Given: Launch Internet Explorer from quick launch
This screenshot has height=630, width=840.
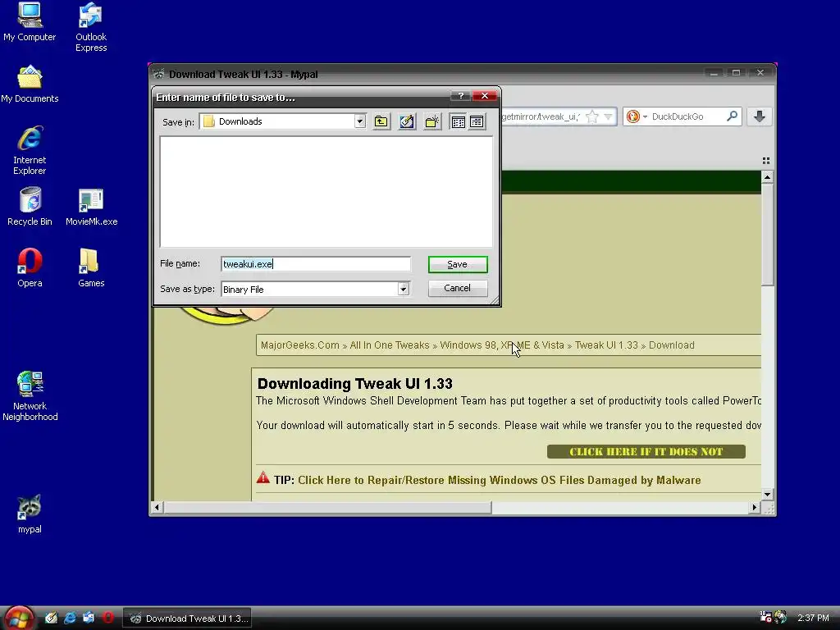Looking at the screenshot, I should pos(70,618).
